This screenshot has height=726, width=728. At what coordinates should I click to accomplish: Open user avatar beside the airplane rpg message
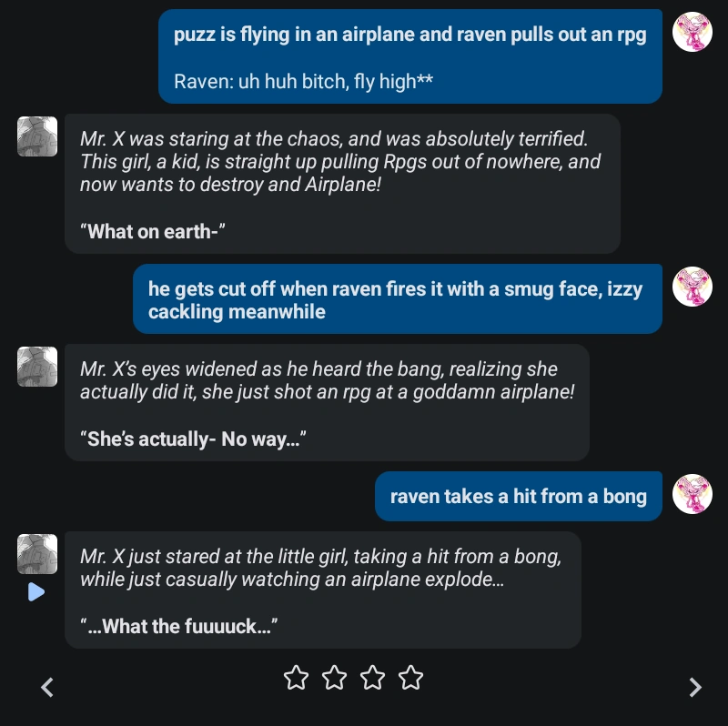[x=692, y=32]
